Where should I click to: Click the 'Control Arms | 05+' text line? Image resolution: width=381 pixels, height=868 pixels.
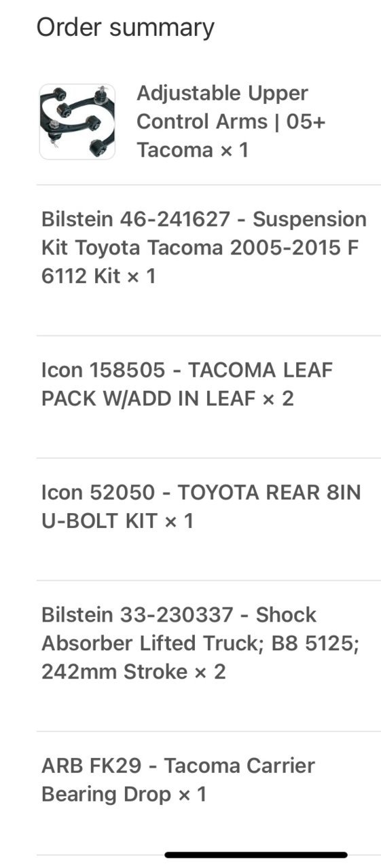[x=231, y=122]
